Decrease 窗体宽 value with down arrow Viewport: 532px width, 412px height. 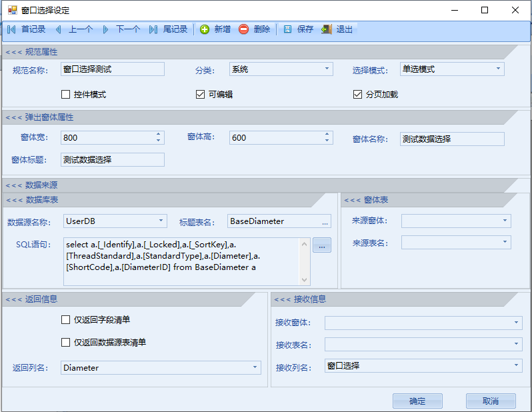click(159, 141)
